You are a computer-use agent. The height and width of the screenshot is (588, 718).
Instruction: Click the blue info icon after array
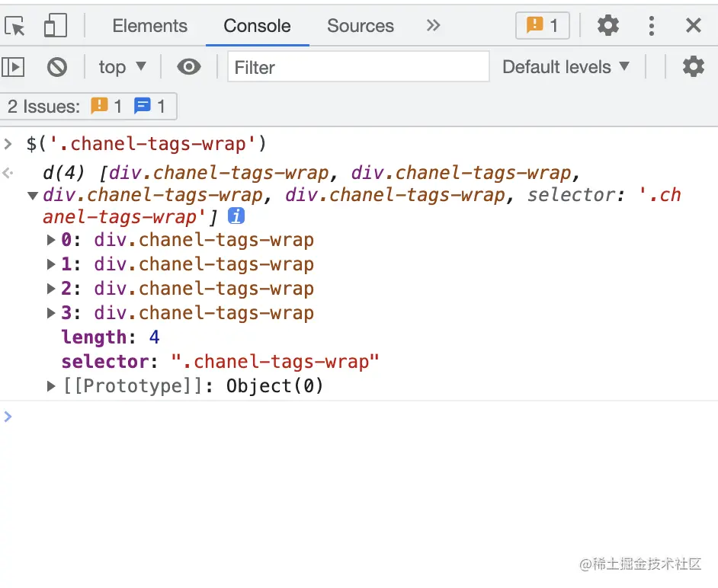236,216
